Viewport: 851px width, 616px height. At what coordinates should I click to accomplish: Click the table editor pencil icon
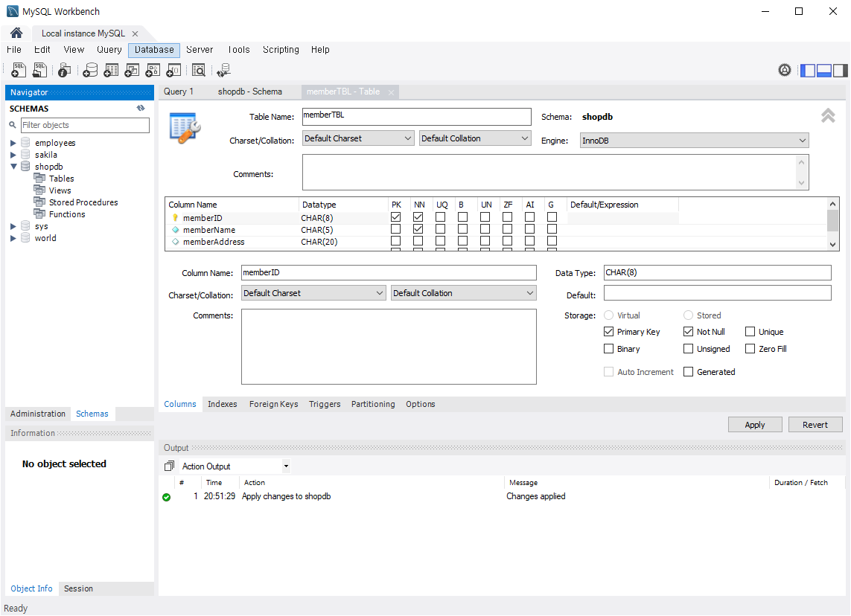click(x=185, y=128)
